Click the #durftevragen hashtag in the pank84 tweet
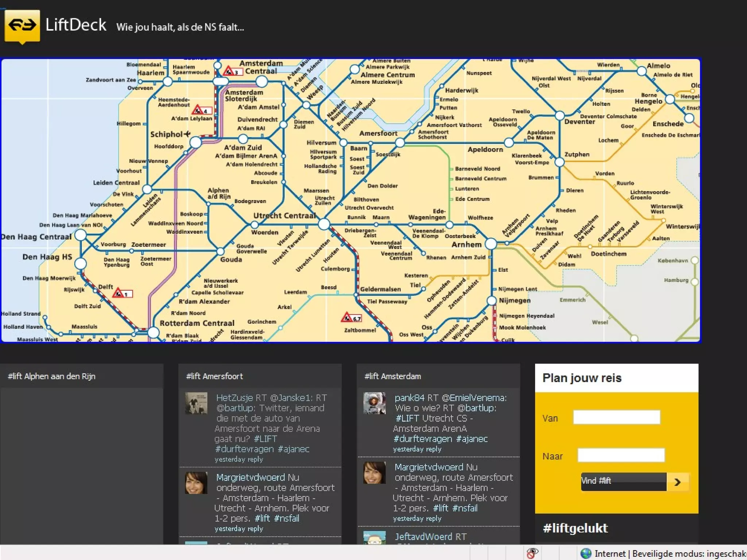 pyautogui.click(x=423, y=439)
